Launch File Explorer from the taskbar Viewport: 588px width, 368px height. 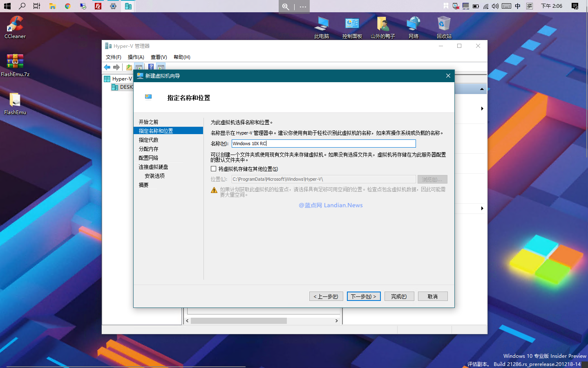(x=52, y=6)
